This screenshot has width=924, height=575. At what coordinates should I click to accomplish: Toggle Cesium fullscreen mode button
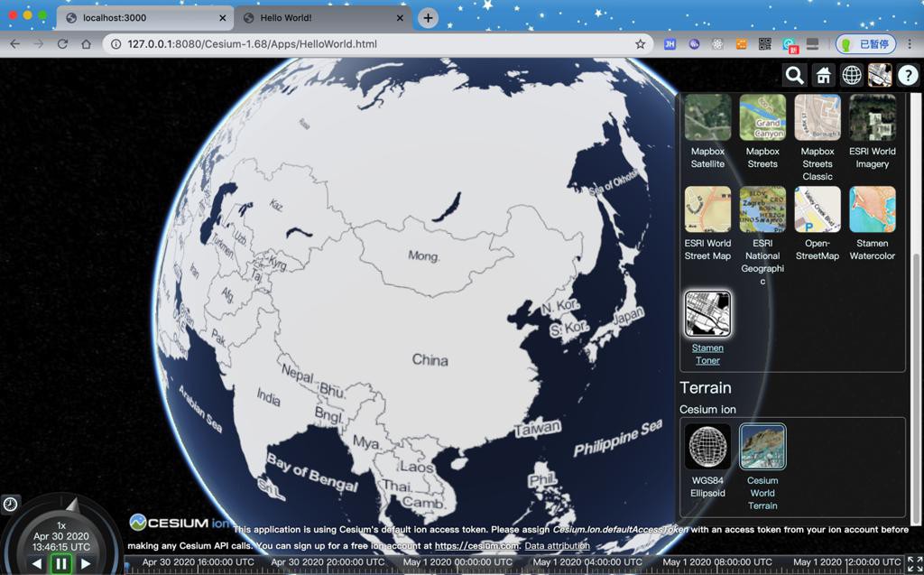(914, 563)
